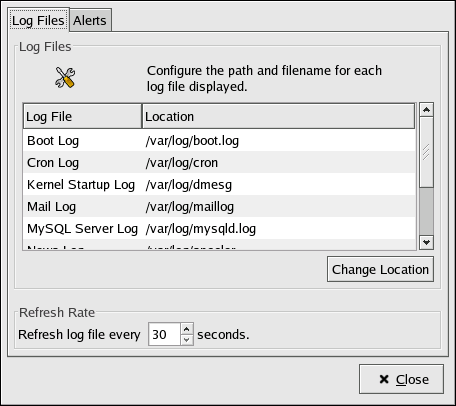Close the preferences dialog
The image size is (456, 406).
point(401,379)
